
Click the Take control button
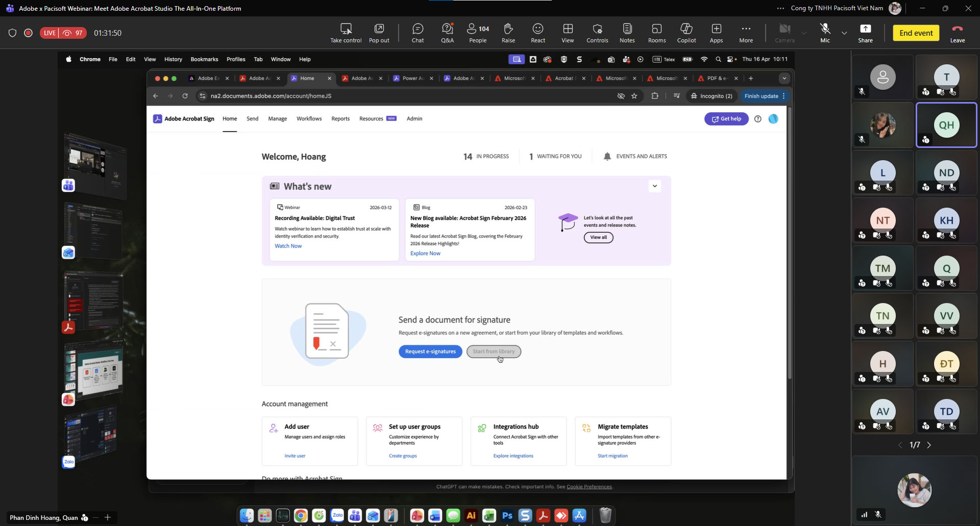coord(346,33)
